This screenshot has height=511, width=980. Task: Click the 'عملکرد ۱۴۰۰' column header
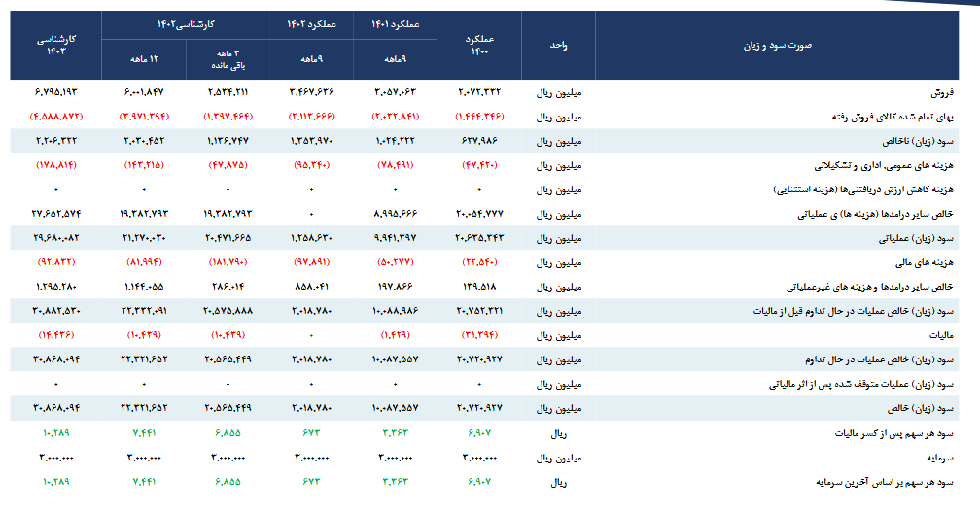(478, 45)
